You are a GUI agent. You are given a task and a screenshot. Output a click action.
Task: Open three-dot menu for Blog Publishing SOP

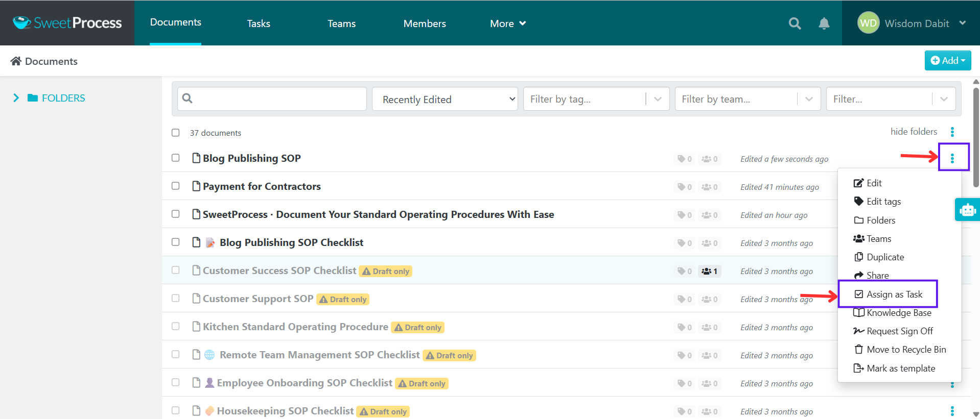pos(952,159)
